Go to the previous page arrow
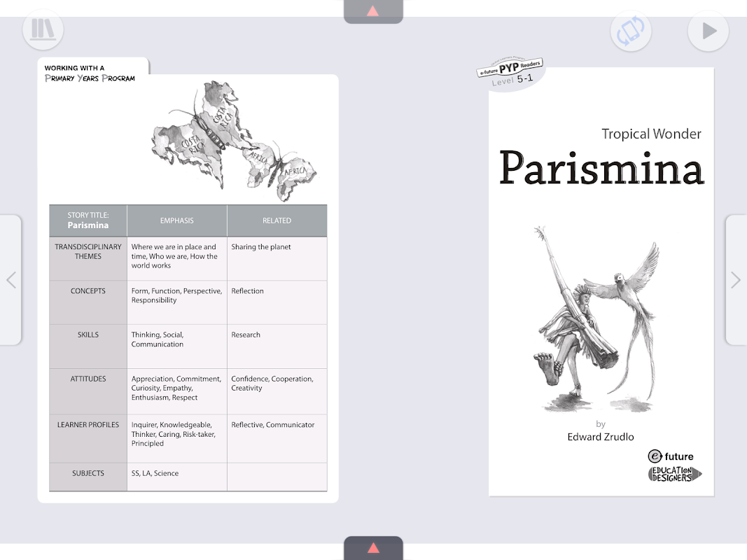The width and height of the screenshot is (747, 560). (x=11, y=280)
